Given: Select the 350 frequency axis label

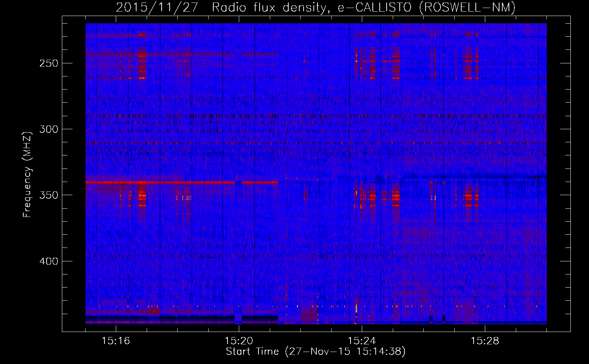Looking at the screenshot, I should 48,195.
